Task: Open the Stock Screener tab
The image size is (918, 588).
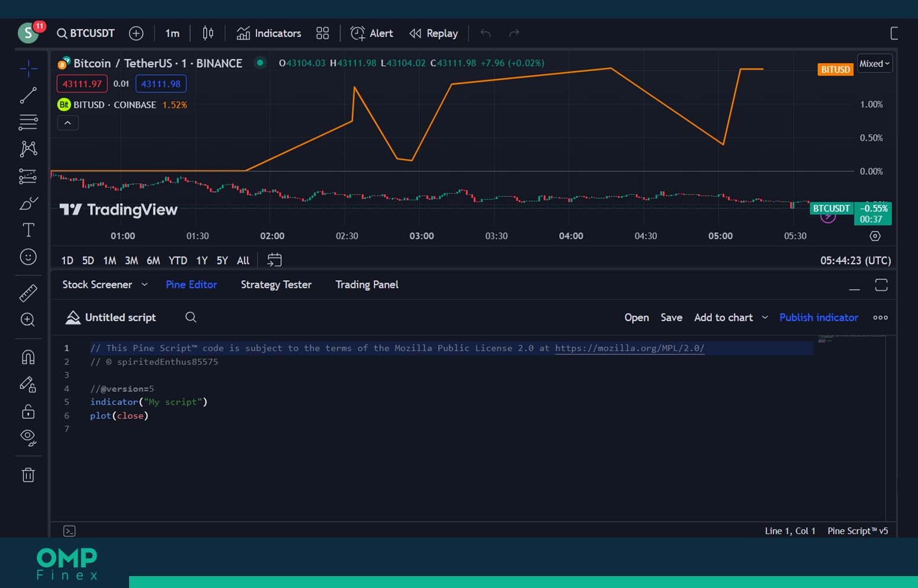Action: (97, 285)
